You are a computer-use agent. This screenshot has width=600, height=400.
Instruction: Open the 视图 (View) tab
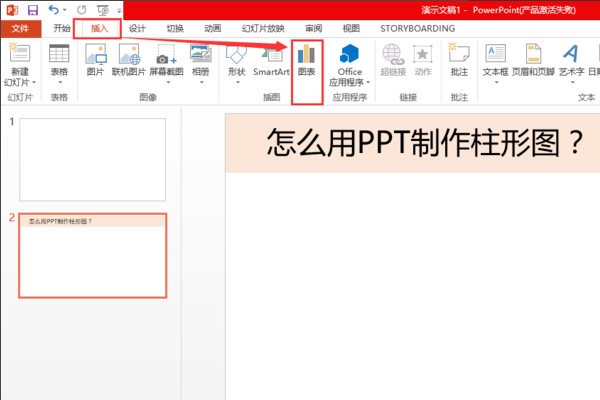[x=351, y=28]
